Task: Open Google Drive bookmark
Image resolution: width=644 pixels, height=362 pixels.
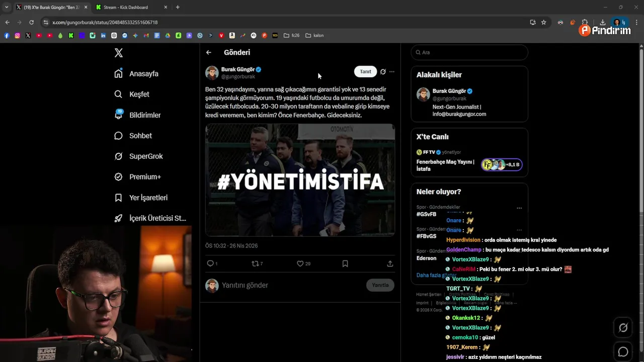Action: pos(168,35)
